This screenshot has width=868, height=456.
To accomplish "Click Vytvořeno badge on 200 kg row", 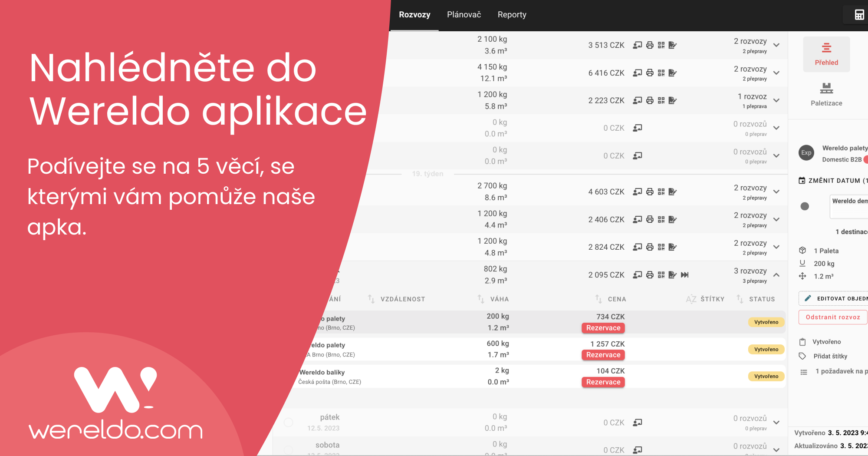I will (766, 322).
